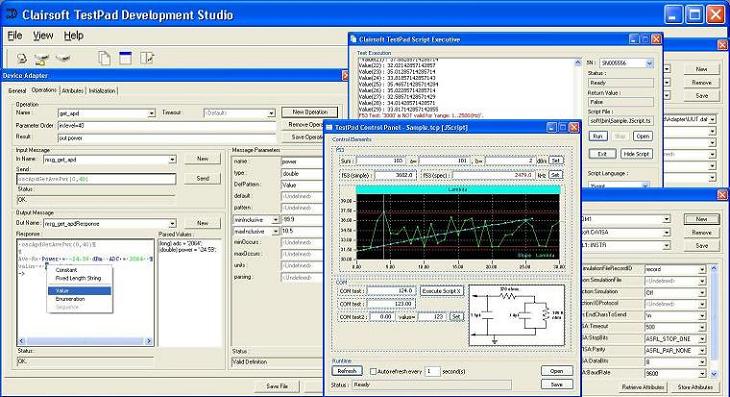The image size is (730, 397).
Task: Open the Help menu
Action: pyautogui.click(x=74, y=35)
